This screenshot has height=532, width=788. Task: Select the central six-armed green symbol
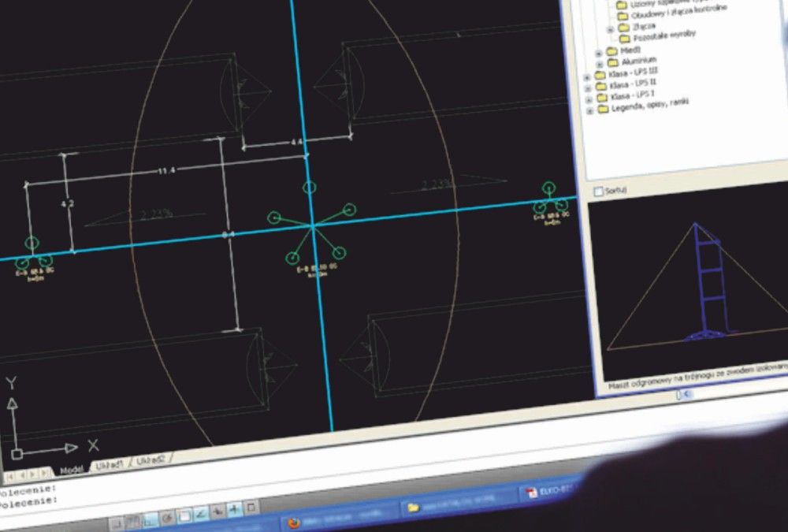(x=312, y=225)
